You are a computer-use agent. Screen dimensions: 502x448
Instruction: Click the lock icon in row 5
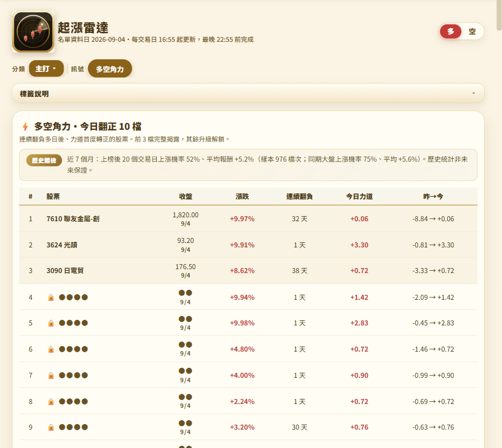51,323
